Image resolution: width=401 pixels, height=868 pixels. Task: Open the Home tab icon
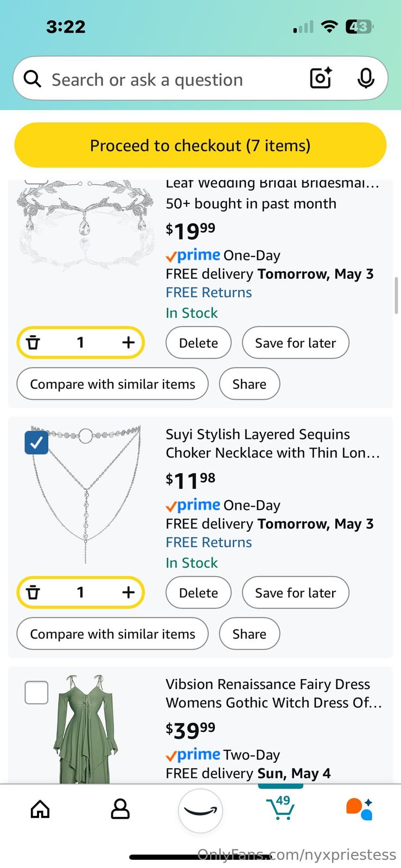(40, 809)
